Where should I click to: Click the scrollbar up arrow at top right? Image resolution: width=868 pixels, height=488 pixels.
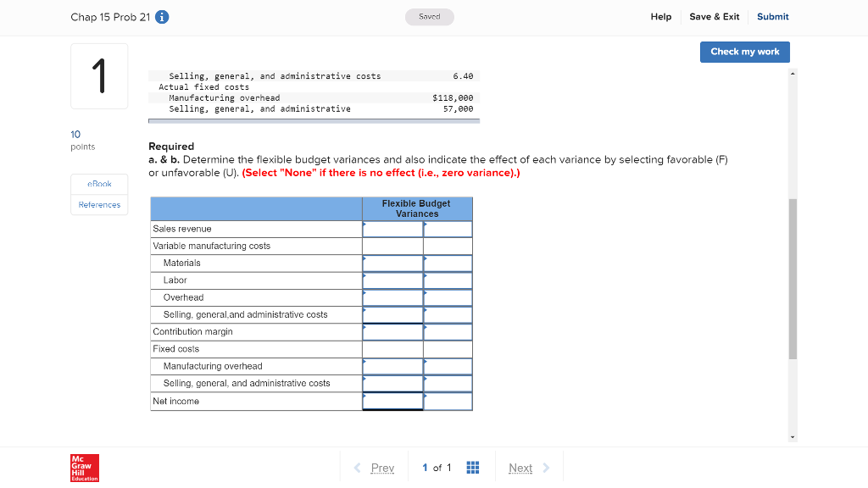click(793, 73)
